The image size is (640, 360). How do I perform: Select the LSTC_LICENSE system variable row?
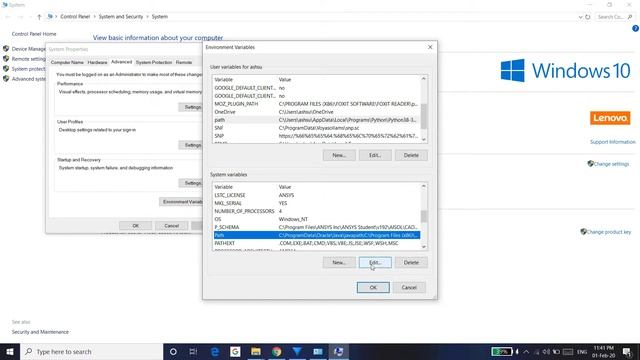coord(316,195)
